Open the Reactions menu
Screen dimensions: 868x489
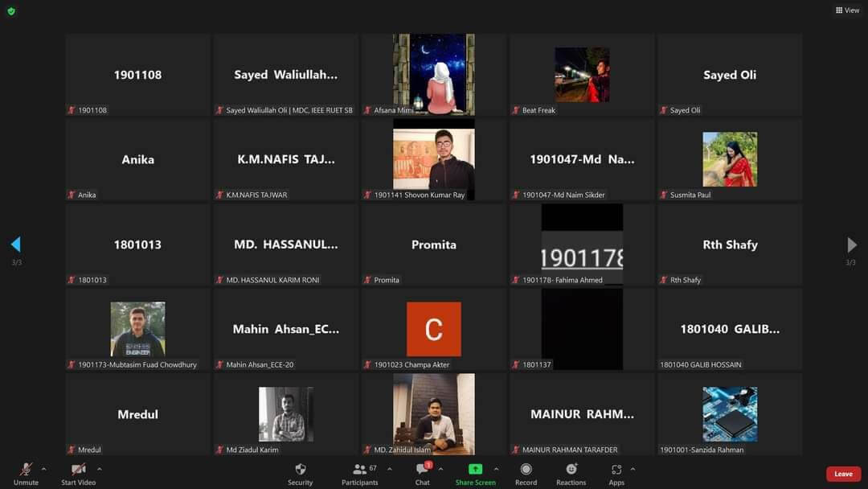click(x=571, y=473)
